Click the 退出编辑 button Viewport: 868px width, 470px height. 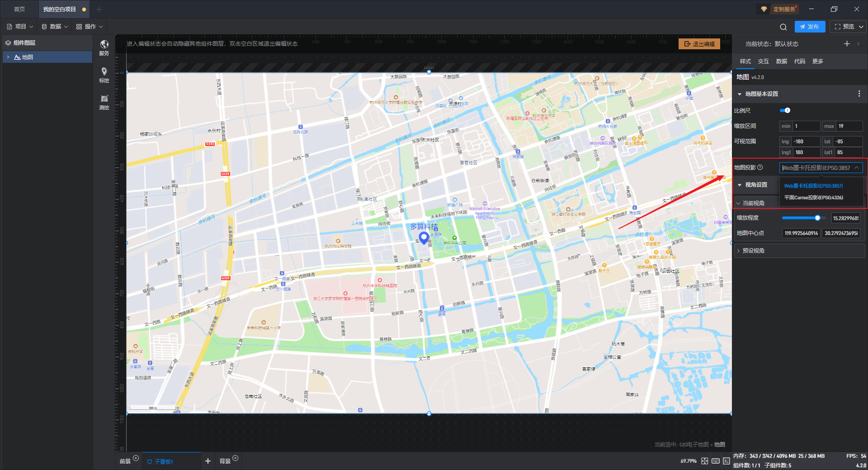[x=699, y=44]
